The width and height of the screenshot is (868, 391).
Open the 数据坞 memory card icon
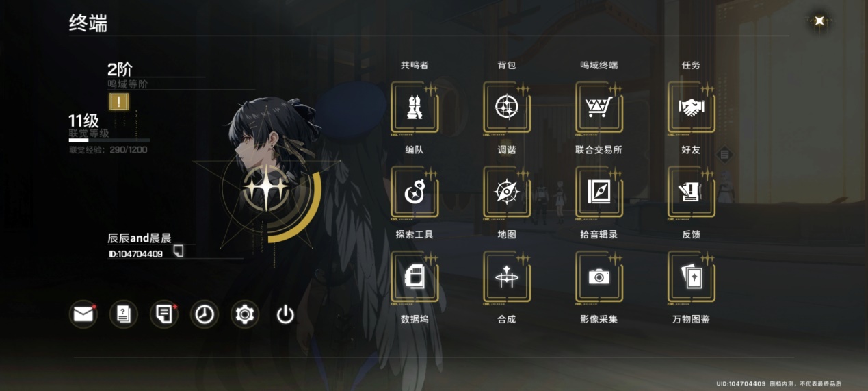(x=415, y=277)
